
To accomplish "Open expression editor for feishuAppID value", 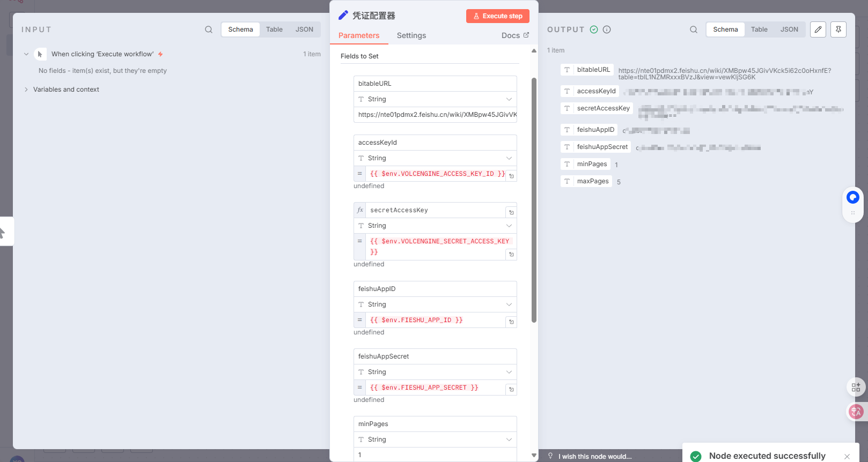I will click(512, 322).
